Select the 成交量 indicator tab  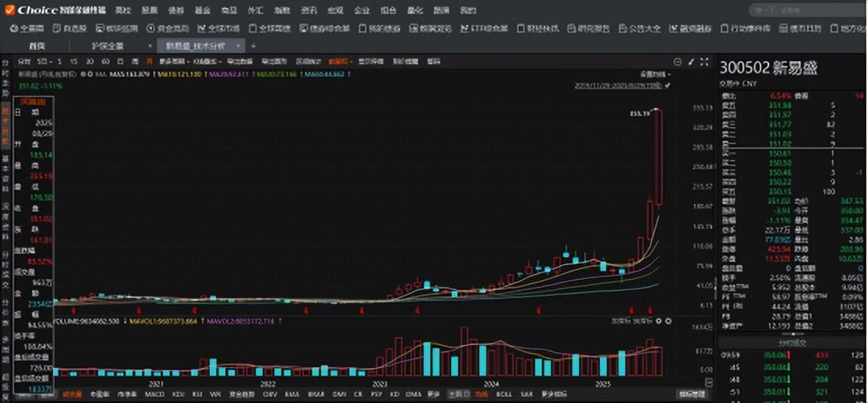pos(71,394)
